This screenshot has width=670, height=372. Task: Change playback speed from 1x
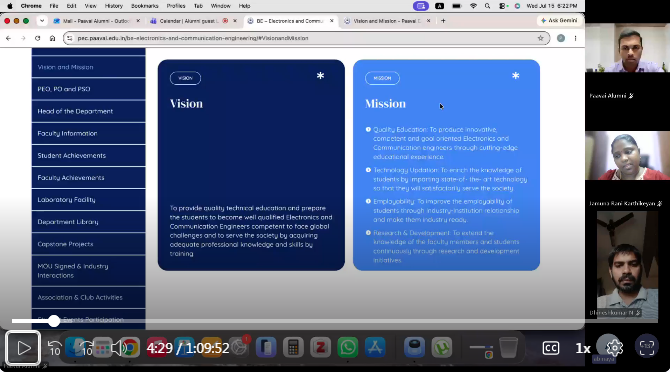click(x=582, y=348)
